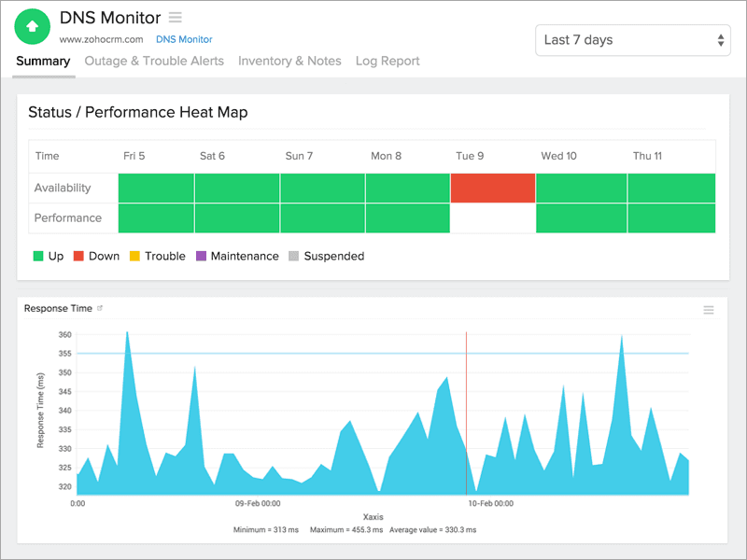
Task: Click the Fri 5 availability heat map cell
Action: click(156, 188)
